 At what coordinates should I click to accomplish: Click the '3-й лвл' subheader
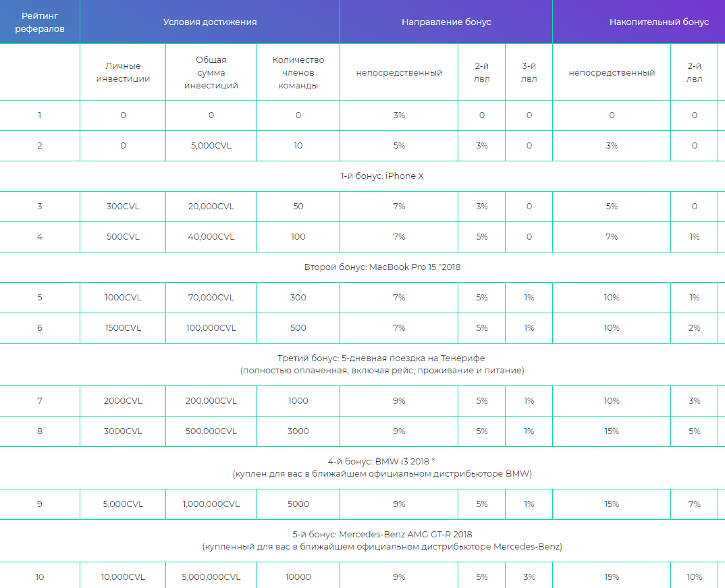[529, 72]
